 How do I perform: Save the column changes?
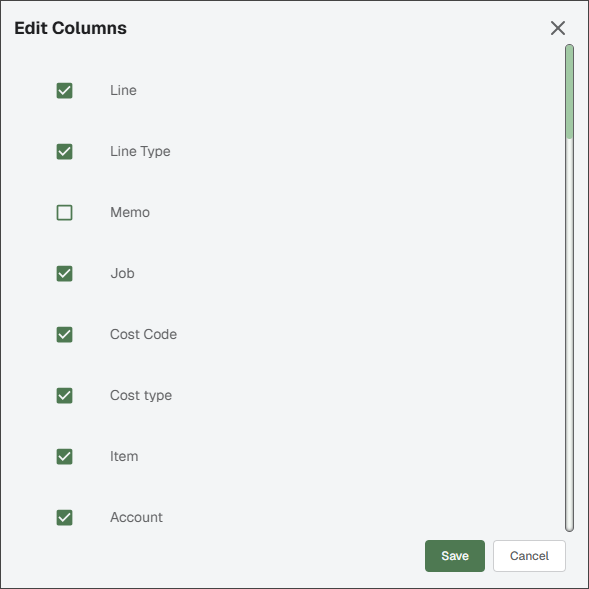click(455, 556)
